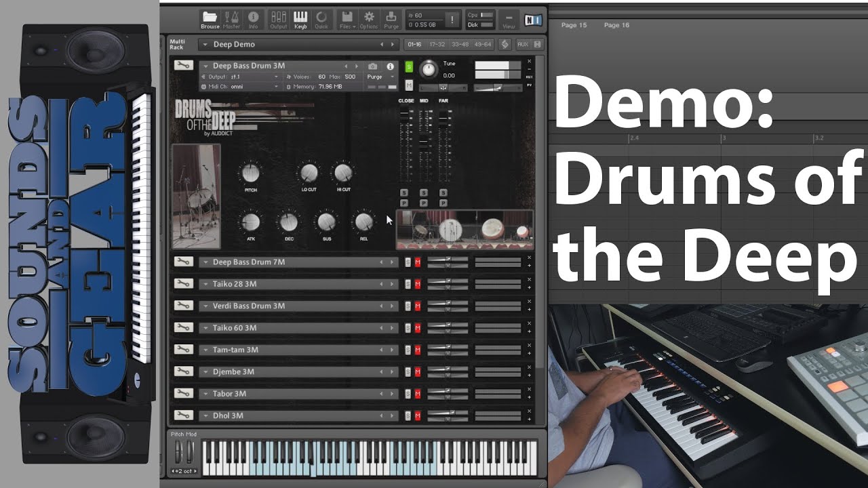Click the REL envelope knob
The height and width of the screenshot is (488, 868).
point(364,221)
